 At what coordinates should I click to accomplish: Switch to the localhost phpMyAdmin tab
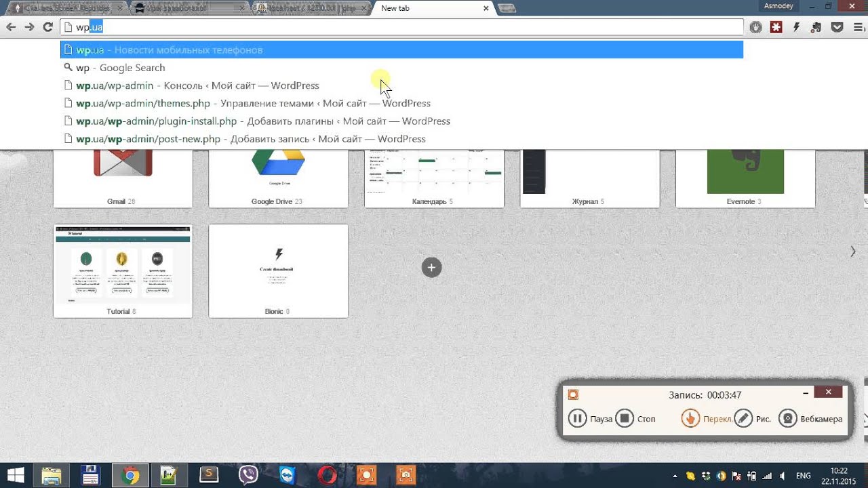(311, 8)
